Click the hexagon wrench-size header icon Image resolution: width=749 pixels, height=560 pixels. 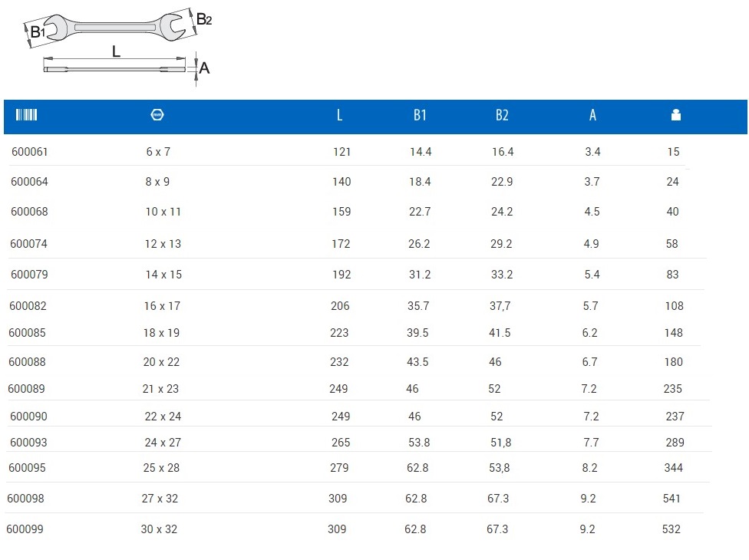tap(157, 115)
